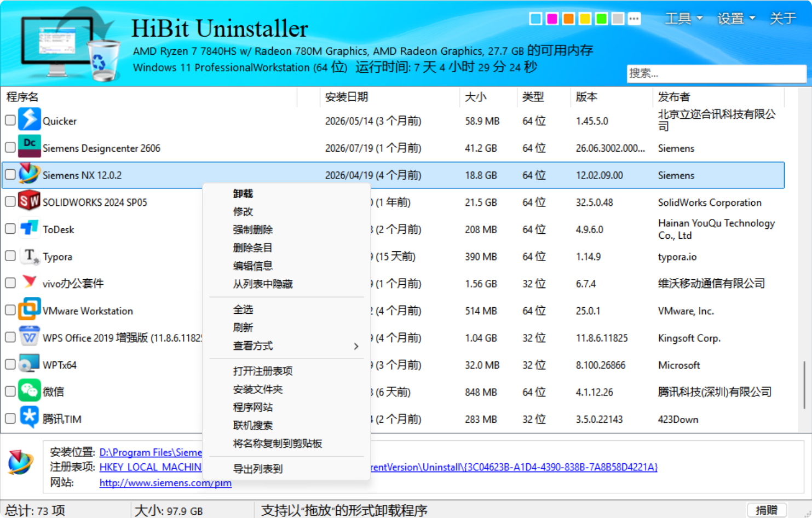Click the ToDesk app icon
The image size is (812, 518).
pos(30,228)
